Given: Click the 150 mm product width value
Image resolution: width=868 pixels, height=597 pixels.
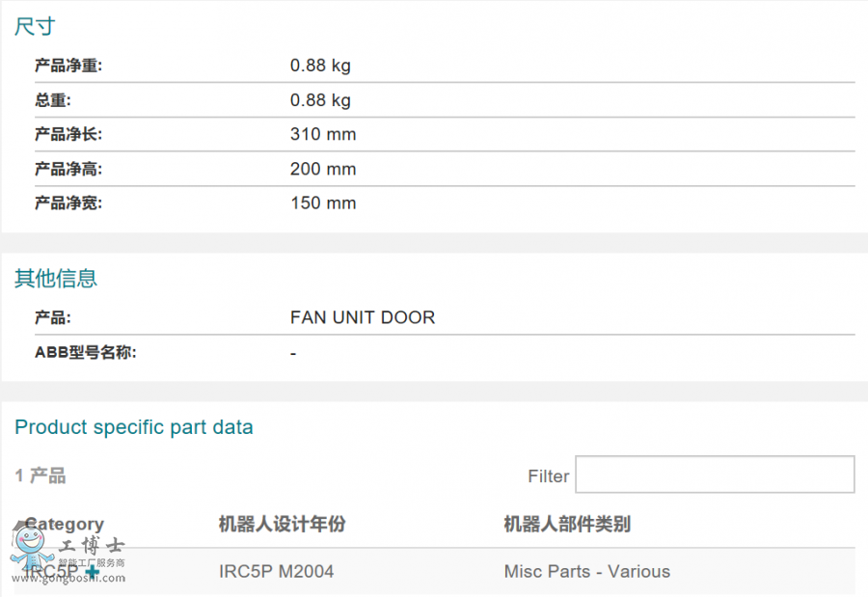Looking at the screenshot, I should pyautogui.click(x=322, y=203).
